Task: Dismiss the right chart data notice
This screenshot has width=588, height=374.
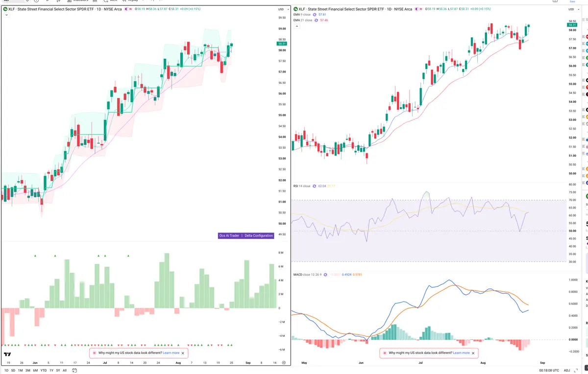Action: click(x=473, y=352)
